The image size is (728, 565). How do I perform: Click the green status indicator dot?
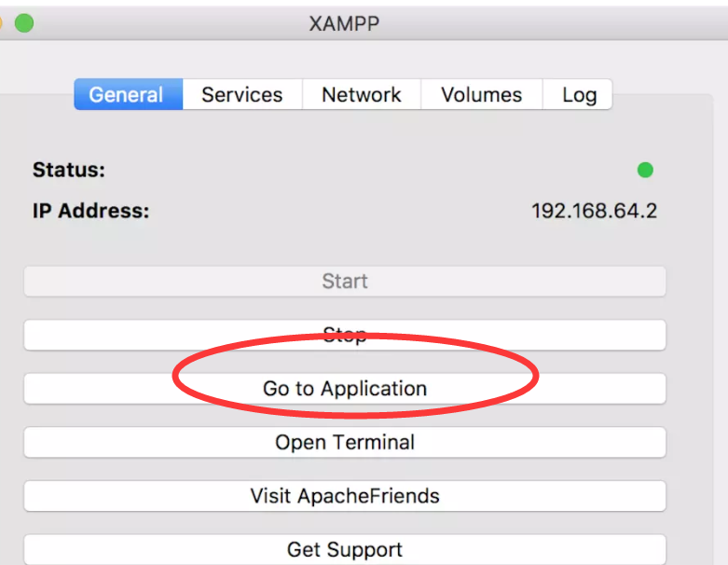[645, 170]
